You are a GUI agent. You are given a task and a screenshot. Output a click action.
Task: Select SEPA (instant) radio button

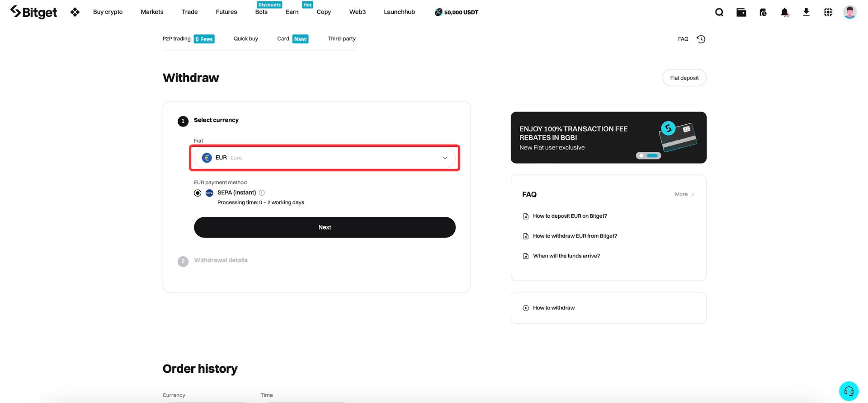point(198,193)
